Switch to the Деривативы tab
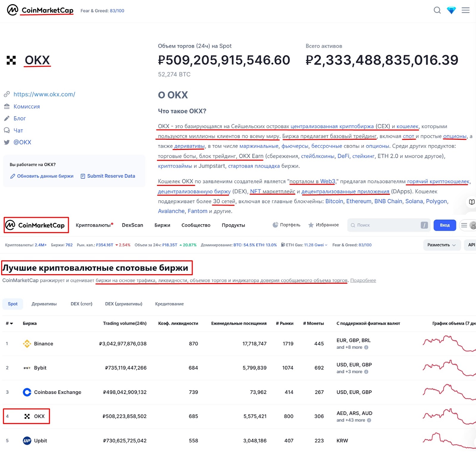This screenshot has width=476, height=452. click(x=44, y=304)
